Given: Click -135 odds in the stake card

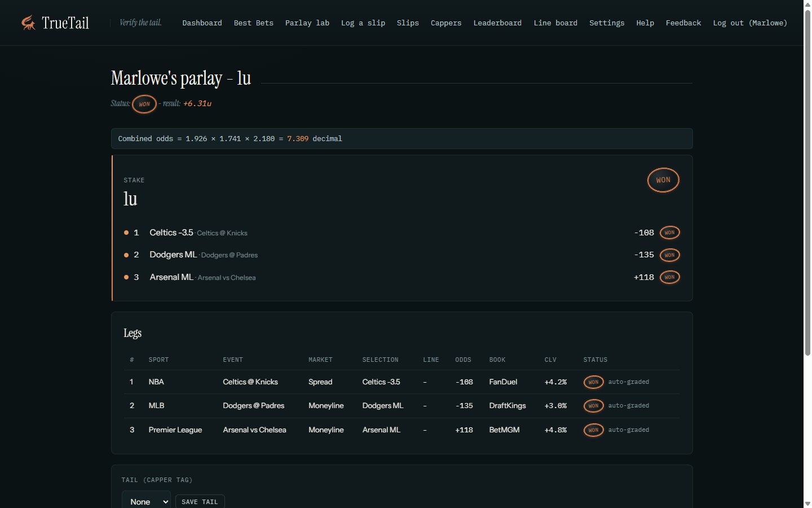Looking at the screenshot, I should click(644, 255).
